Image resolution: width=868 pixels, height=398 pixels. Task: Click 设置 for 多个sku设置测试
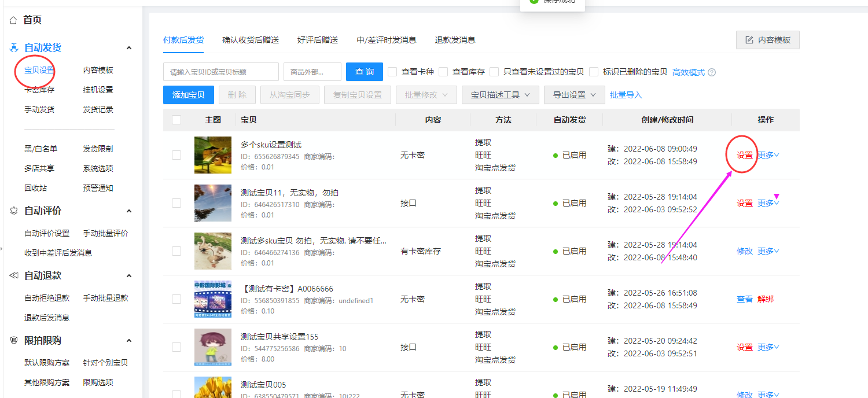pos(745,155)
